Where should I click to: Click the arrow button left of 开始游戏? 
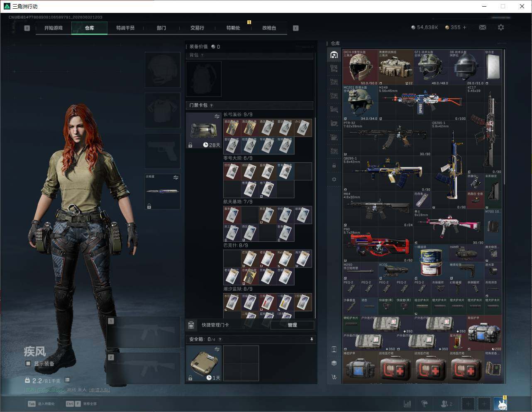(27, 28)
